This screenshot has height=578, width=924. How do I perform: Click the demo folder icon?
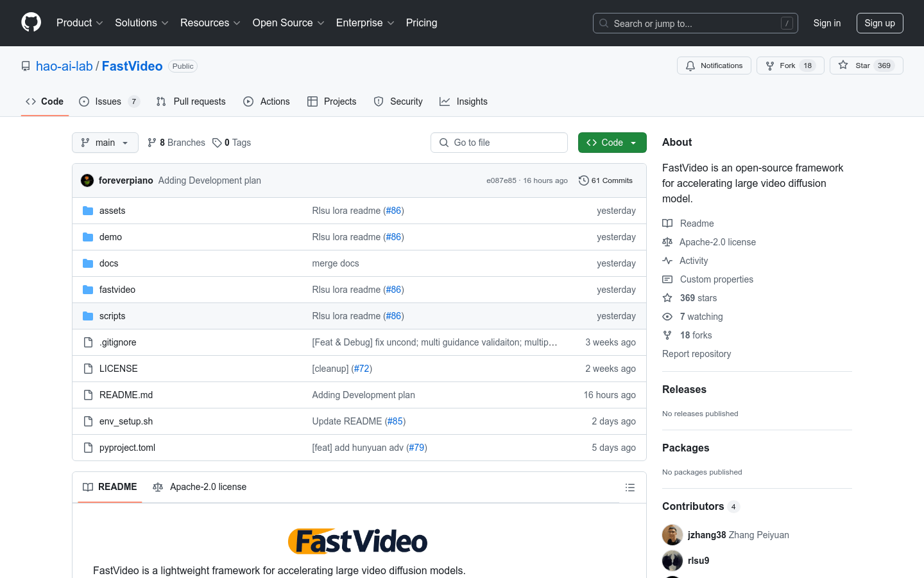[x=88, y=237]
